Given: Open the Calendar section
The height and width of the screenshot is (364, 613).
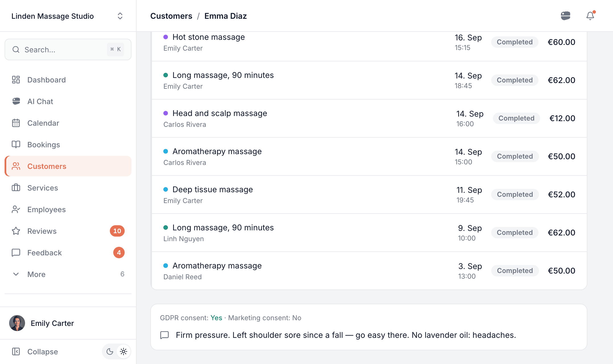Looking at the screenshot, I should click(x=68, y=123).
